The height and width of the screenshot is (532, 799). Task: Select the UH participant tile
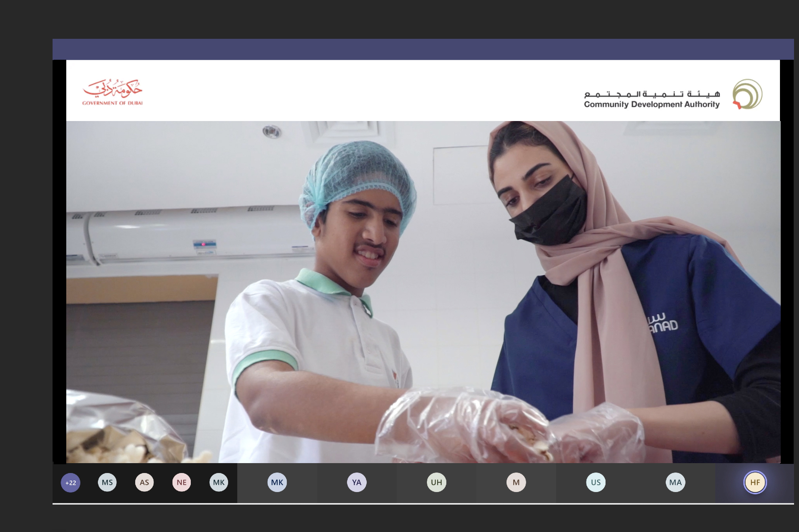pos(436,483)
